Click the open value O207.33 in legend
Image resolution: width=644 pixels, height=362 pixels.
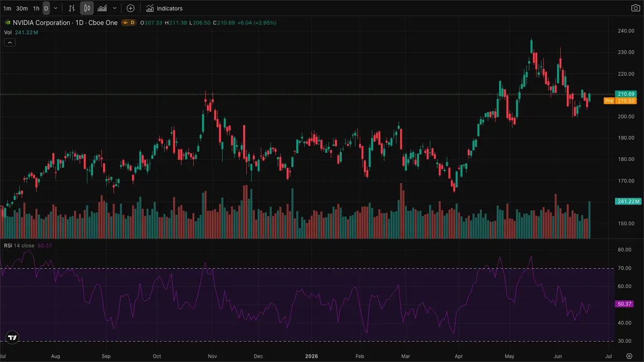pos(151,23)
